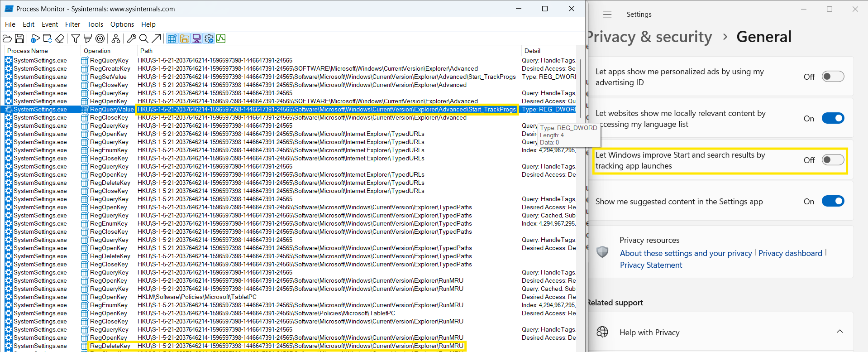Open the Process Tree toolbar icon
The image size is (868, 352).
click(x=116, y=39)
